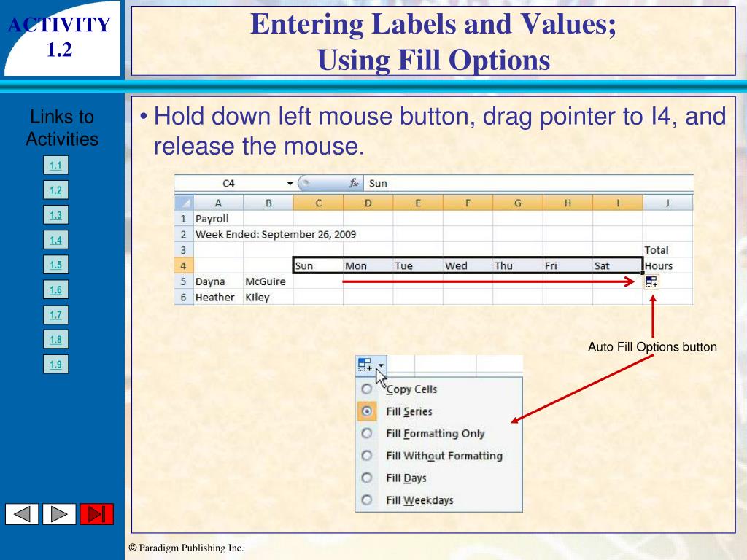747x560 pixels.
Task: Select column A header
Action: coord(218,203)
